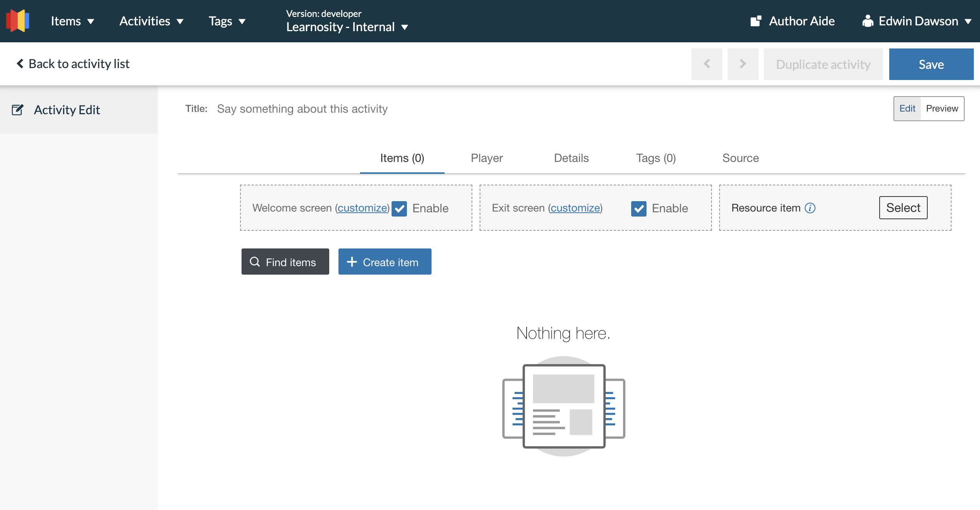Switch from Edit to Preview mode

point(942,108)
